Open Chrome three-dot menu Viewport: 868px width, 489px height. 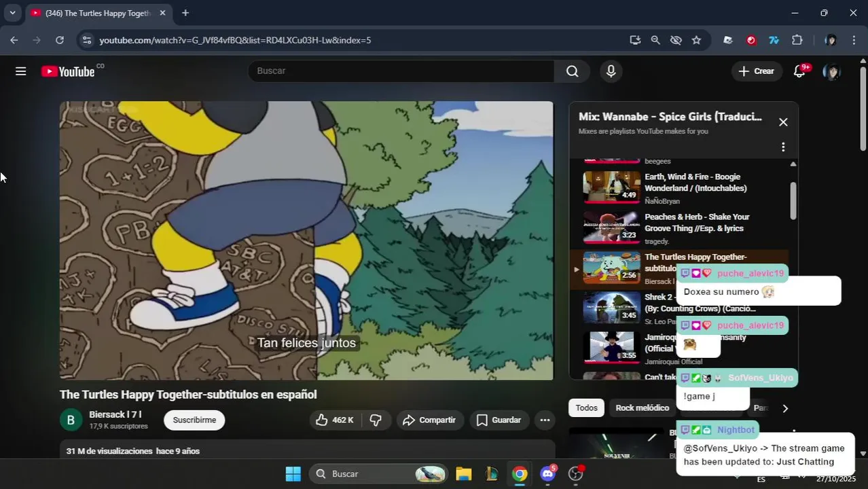tap(854, 40)
